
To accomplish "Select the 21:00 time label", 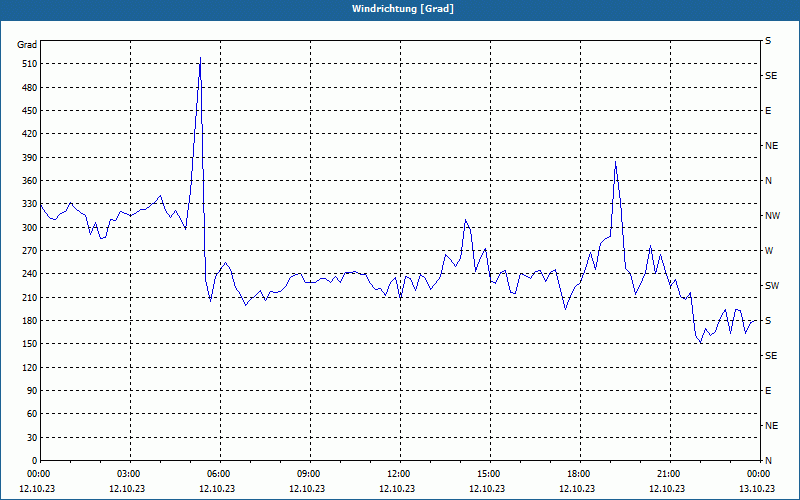I will pos(670,474).
